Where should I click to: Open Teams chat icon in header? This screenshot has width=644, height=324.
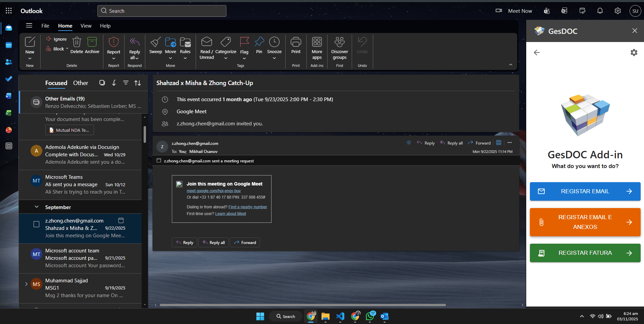coord(547,11)
